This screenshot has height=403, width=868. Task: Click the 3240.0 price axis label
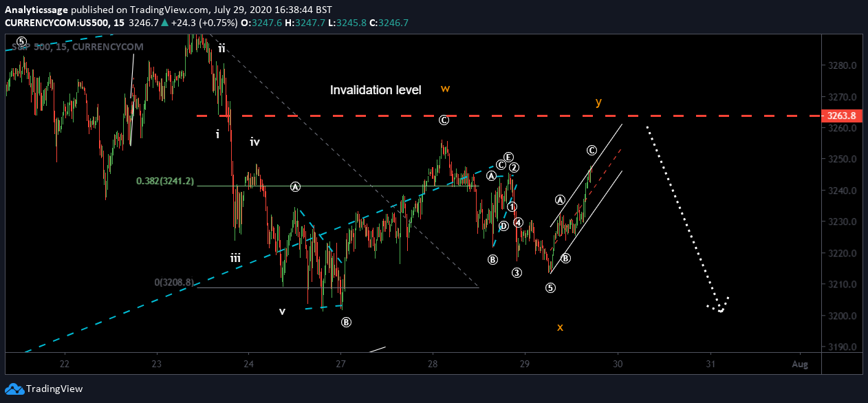click(x=843, y=191)
